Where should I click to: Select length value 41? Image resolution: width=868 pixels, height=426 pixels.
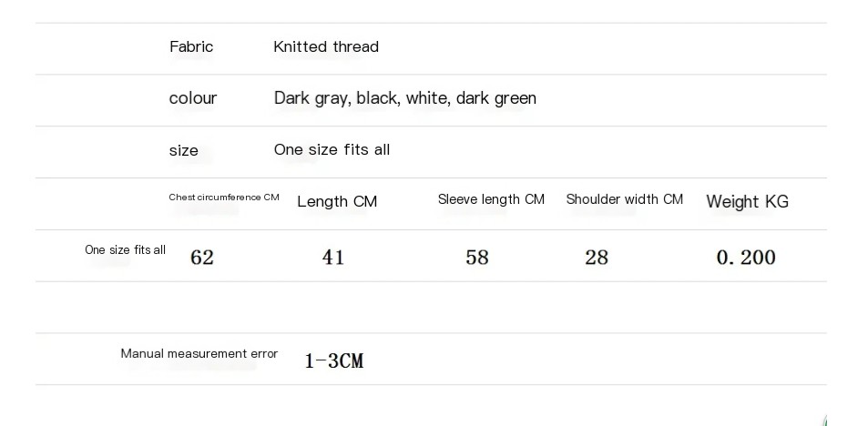click(333, 258)
